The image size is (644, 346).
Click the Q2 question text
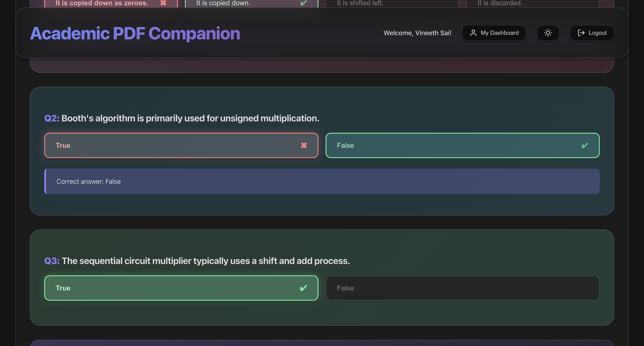pyautogui.click(x=190, y=118)
